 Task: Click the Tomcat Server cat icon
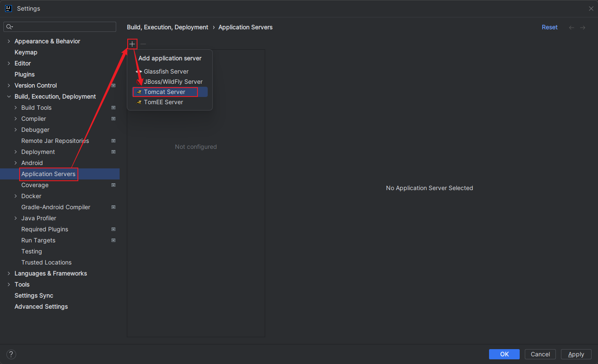click(139, 92)
